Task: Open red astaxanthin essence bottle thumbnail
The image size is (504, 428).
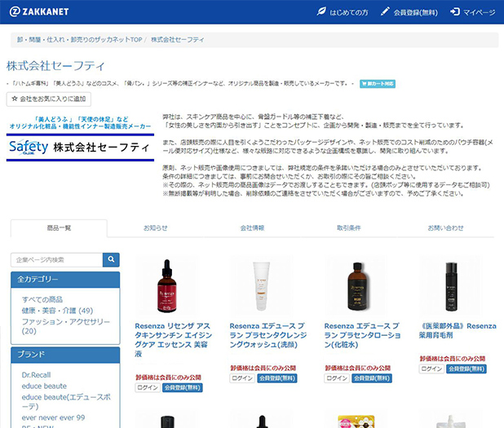Action: (x=167, y=286)
